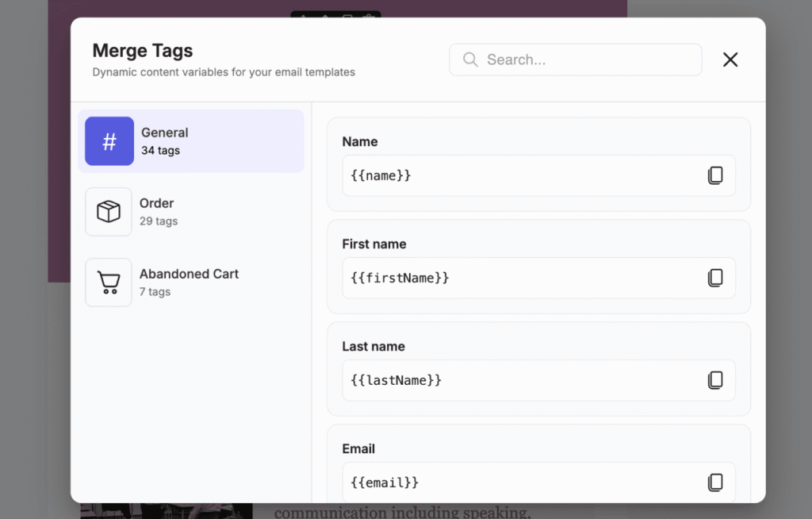
Task: Copy the {{lastName}} merge tag
Action: tap(715, 380)
